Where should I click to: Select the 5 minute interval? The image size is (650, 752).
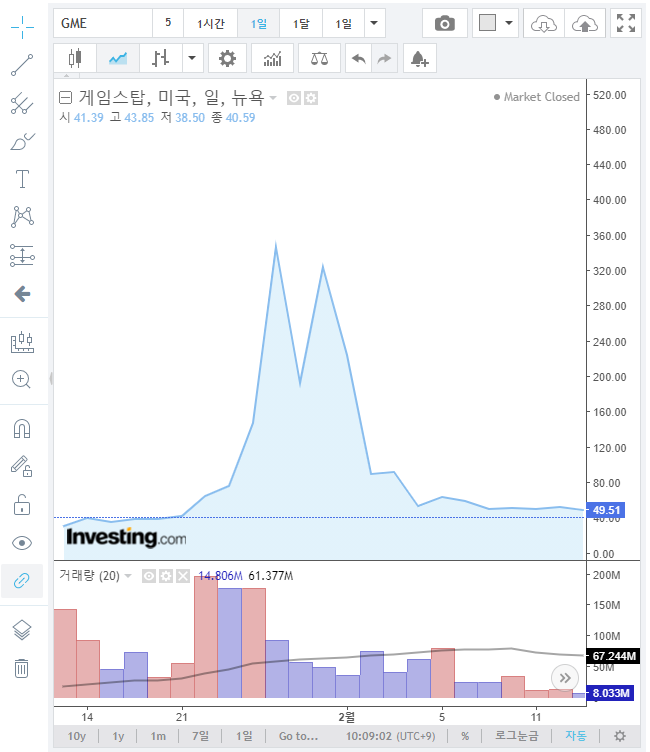(168, 23)
